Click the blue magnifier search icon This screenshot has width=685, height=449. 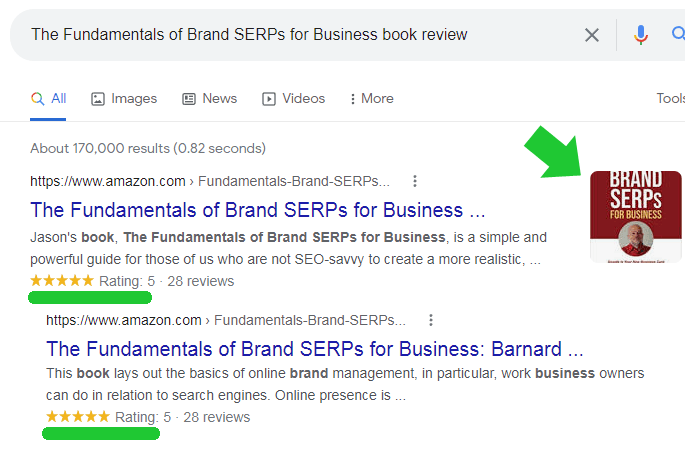[677, 35]
